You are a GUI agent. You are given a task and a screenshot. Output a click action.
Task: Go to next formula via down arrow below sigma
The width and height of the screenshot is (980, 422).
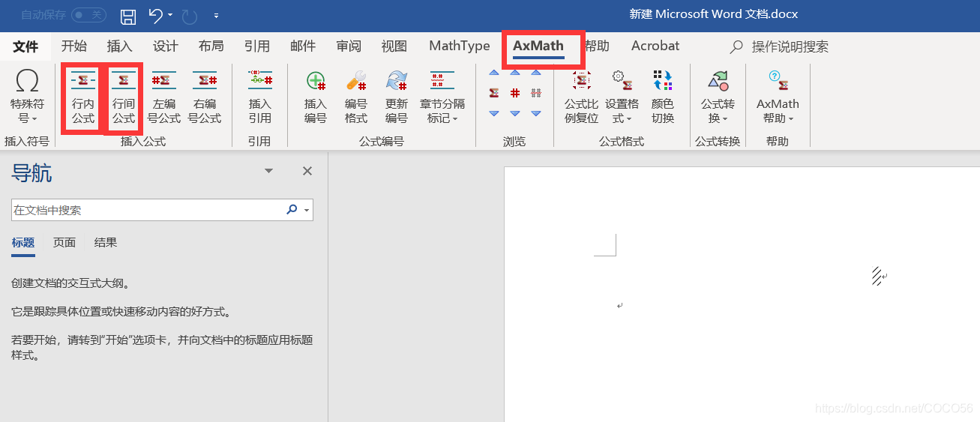[x=494, y=113]
